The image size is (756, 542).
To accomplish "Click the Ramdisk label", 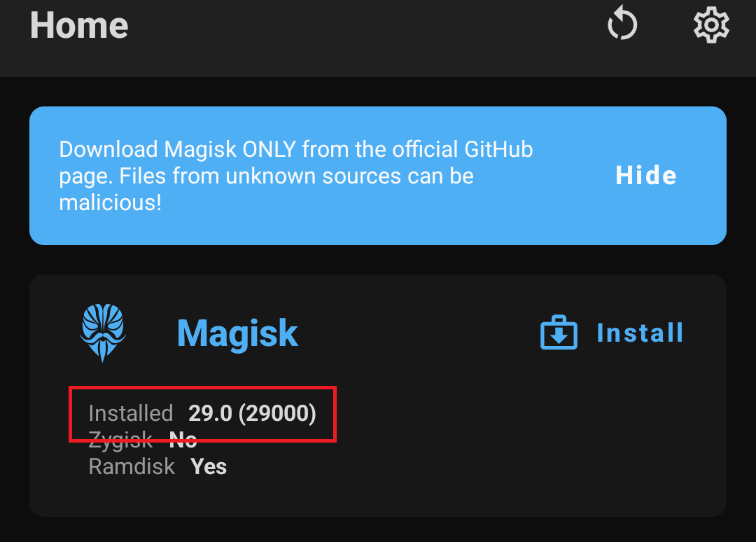I will point(132,466).
